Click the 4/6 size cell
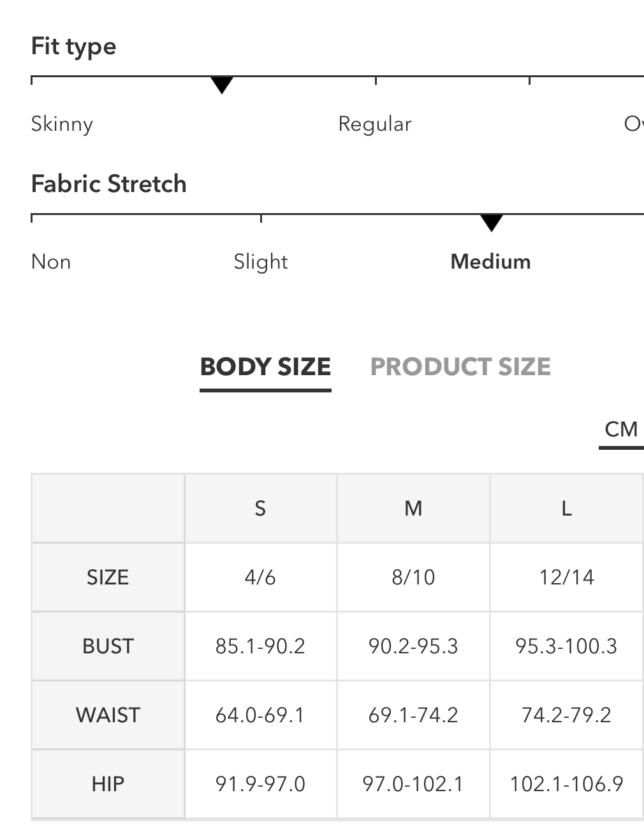Image resolution: width=644 pixels, height=825 pixels. tap(260, 577)
